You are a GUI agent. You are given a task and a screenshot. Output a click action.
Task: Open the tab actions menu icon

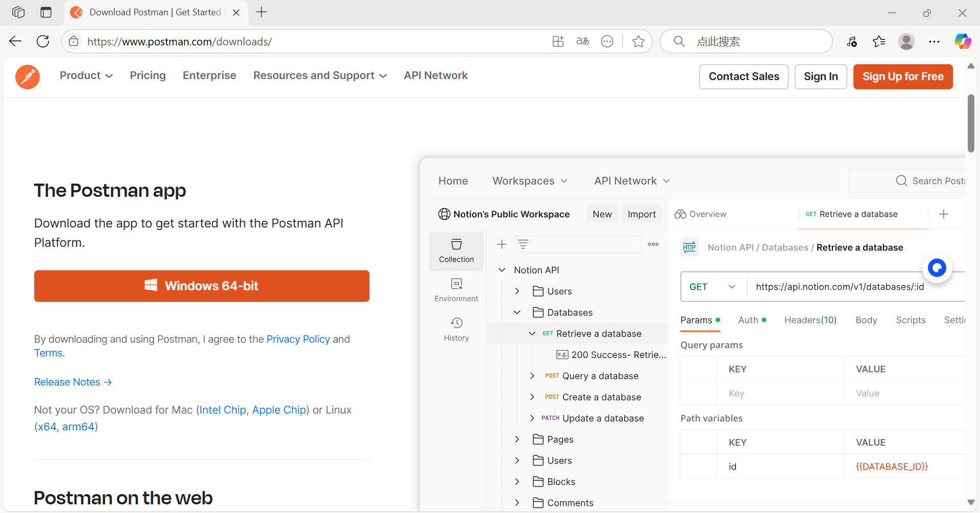(x=46, y=12)
